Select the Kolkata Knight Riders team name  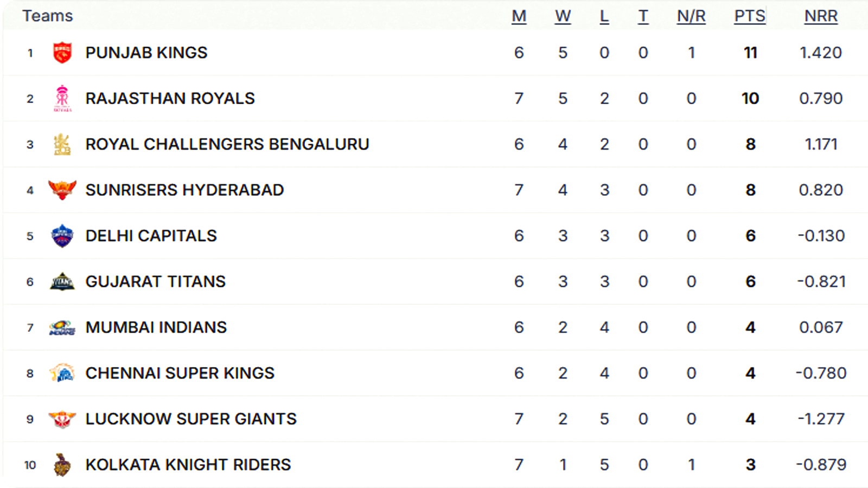pos(188,465)
